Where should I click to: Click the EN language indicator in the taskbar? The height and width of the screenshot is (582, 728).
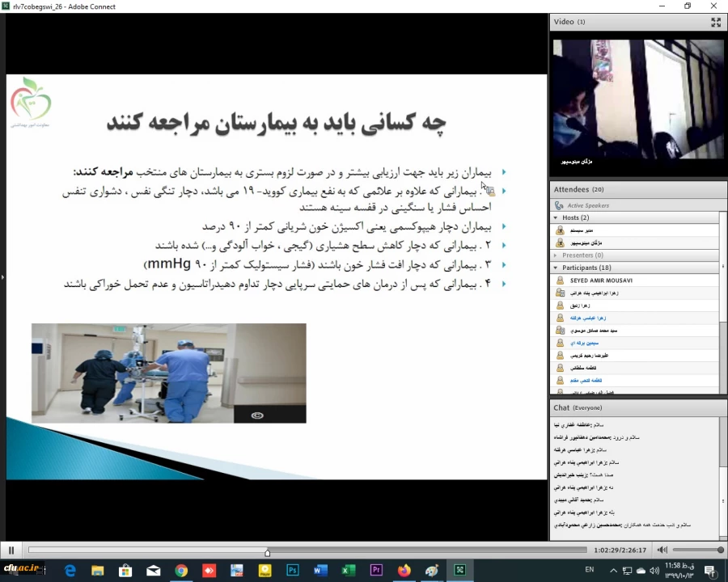tap(590, 571)
